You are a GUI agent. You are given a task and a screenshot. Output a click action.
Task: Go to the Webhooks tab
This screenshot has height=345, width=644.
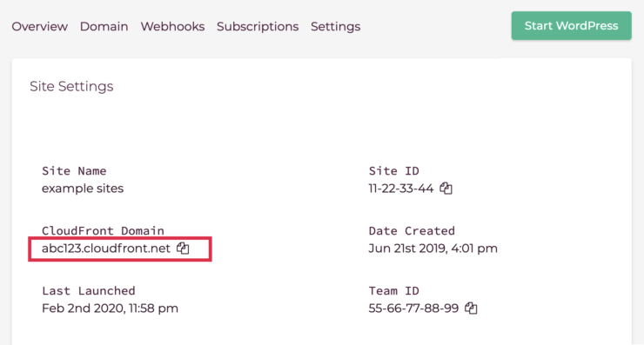(172, 26)
